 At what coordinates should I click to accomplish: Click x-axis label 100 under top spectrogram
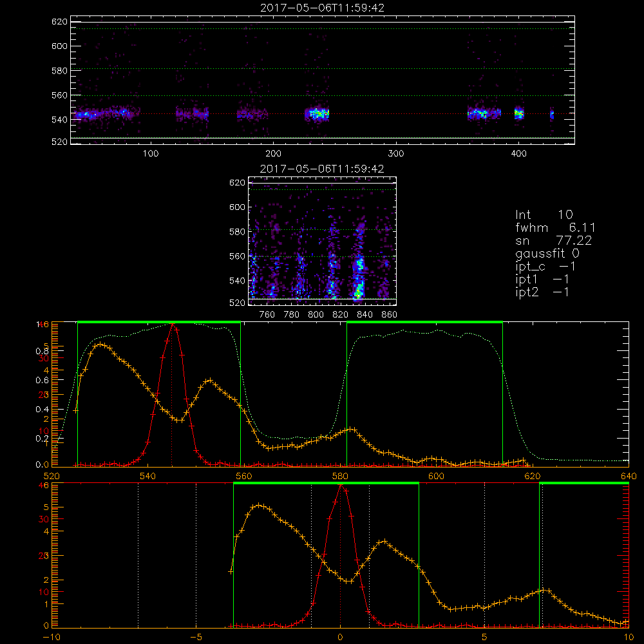tap(151, 154)
